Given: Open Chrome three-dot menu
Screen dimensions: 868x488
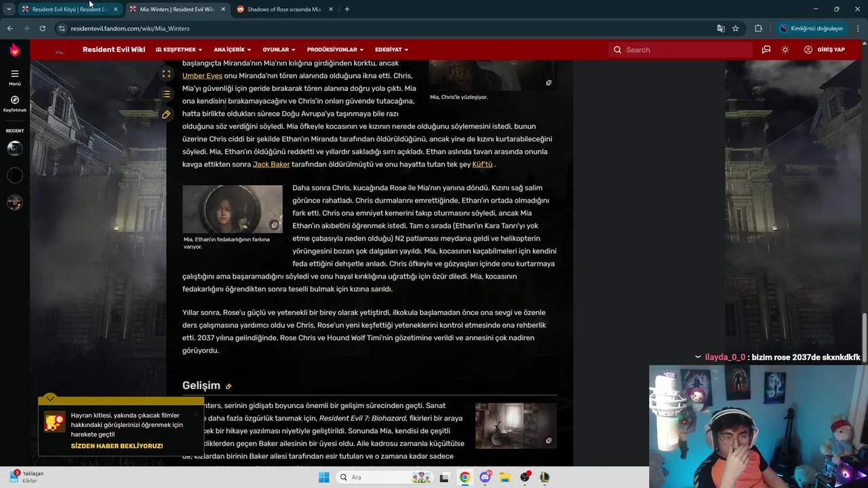Looking at the screenshot, I should pyautogui.click(x=858, y=28).
